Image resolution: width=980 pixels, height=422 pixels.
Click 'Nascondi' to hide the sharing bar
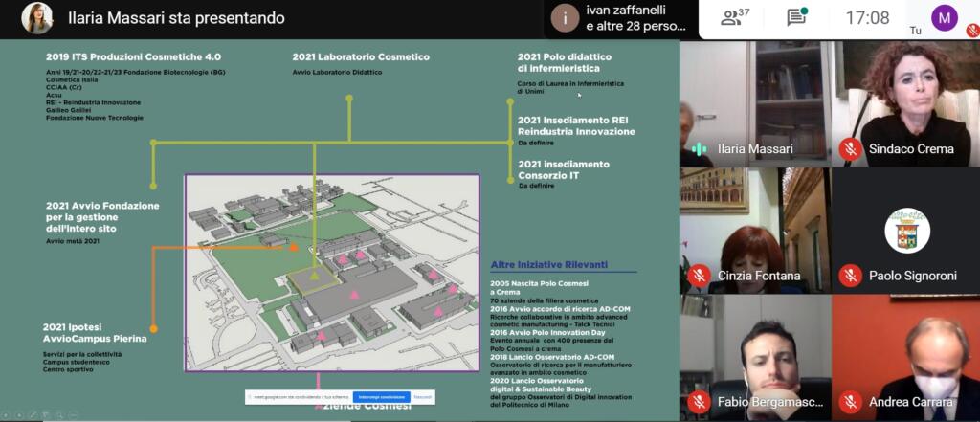pyautogui.click(x=423, y=397)
